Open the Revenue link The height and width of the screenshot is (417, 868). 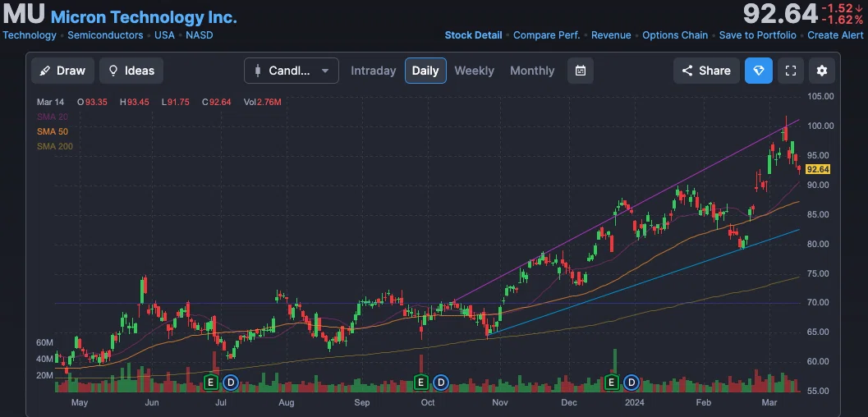[x=611, y=35]
